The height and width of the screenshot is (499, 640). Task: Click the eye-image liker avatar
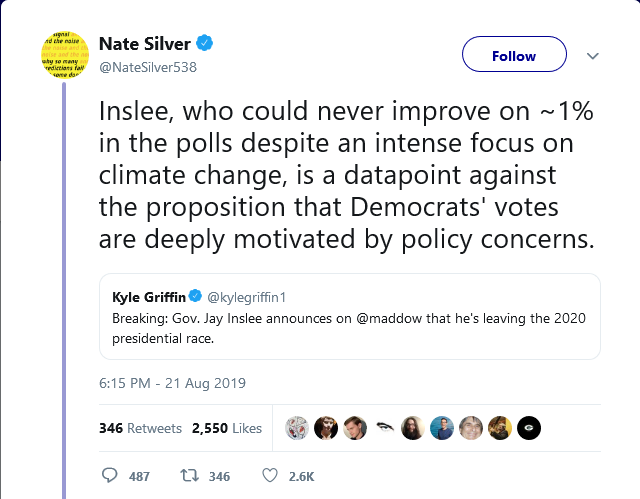tap(384, 428)
